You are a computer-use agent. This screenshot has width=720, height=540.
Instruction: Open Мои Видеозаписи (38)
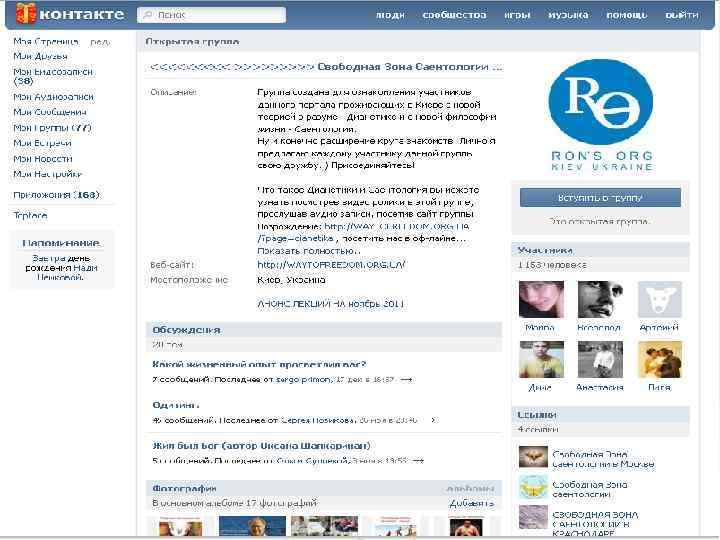click(x=53, y=76)
